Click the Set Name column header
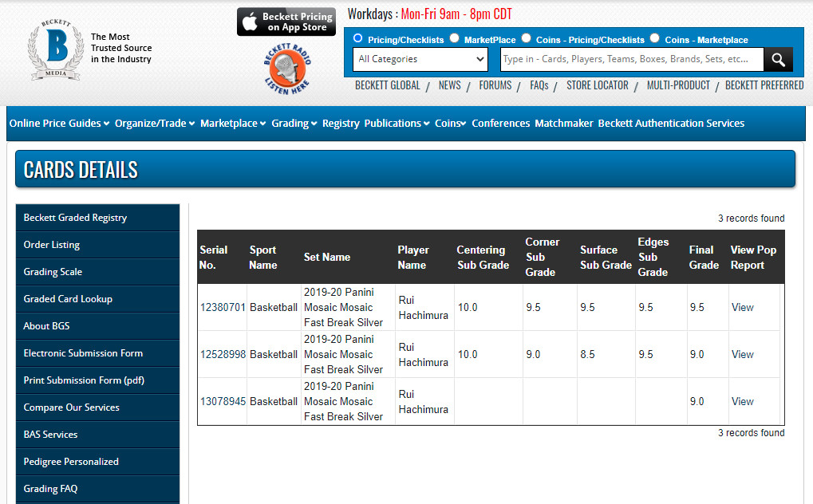Image resolution: width=813 pixels, height=504 pixels. [x=327, y=258]
